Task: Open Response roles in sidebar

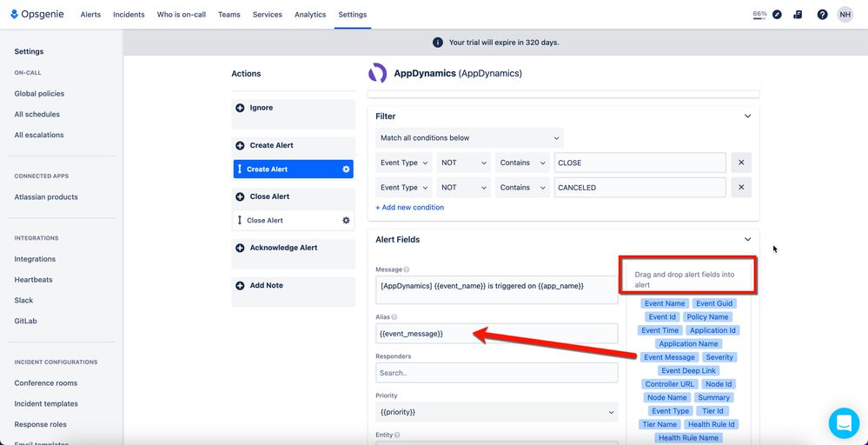Action: (x=41, y=424)
